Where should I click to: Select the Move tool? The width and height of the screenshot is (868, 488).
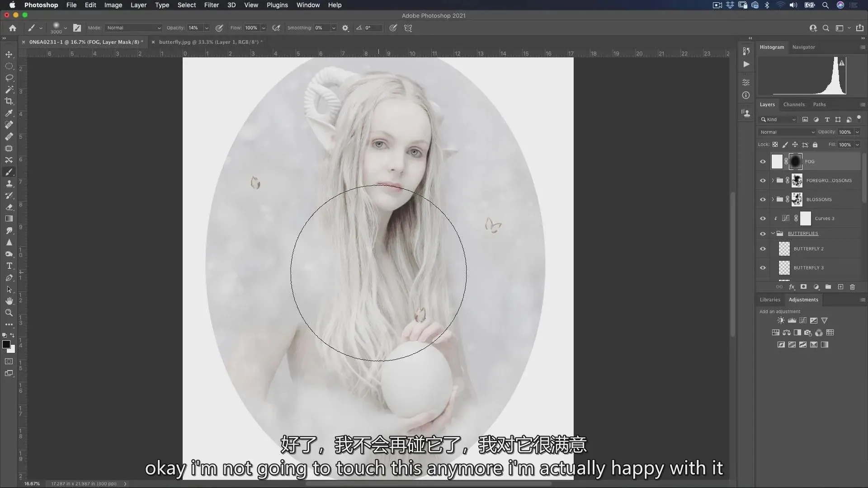pos(9,54)
